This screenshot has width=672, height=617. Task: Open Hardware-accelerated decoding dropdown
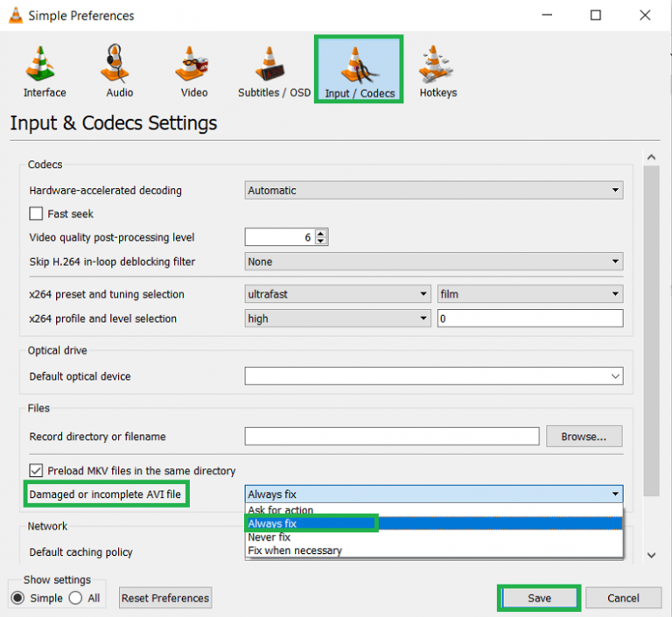[x=434, y=190]
